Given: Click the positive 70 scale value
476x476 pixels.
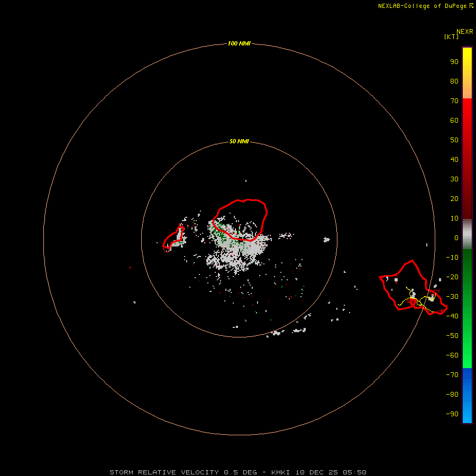Looking at the screenshot, I should pyautogui.click(x=454, y=101).
